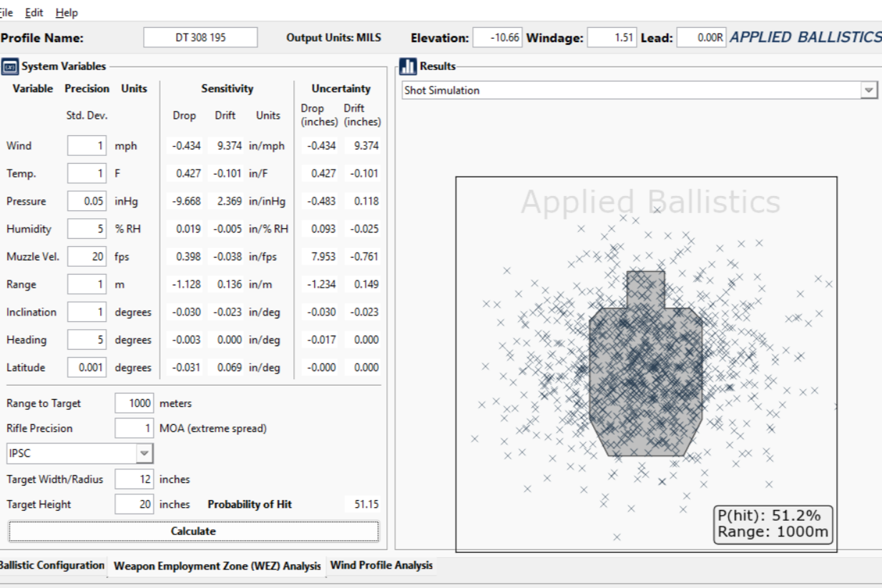
Task: Click the Heading precision field
Action: (x=87, y=340)
